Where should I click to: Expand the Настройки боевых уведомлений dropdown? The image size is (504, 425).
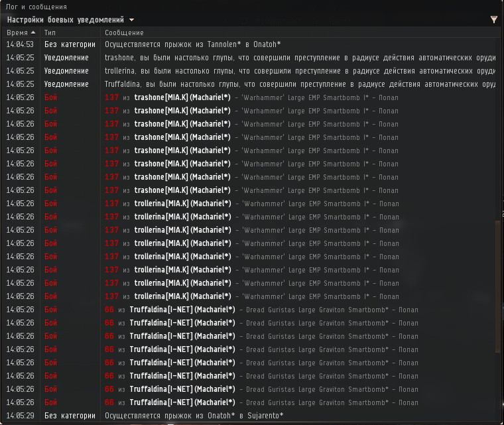(131, 20)
